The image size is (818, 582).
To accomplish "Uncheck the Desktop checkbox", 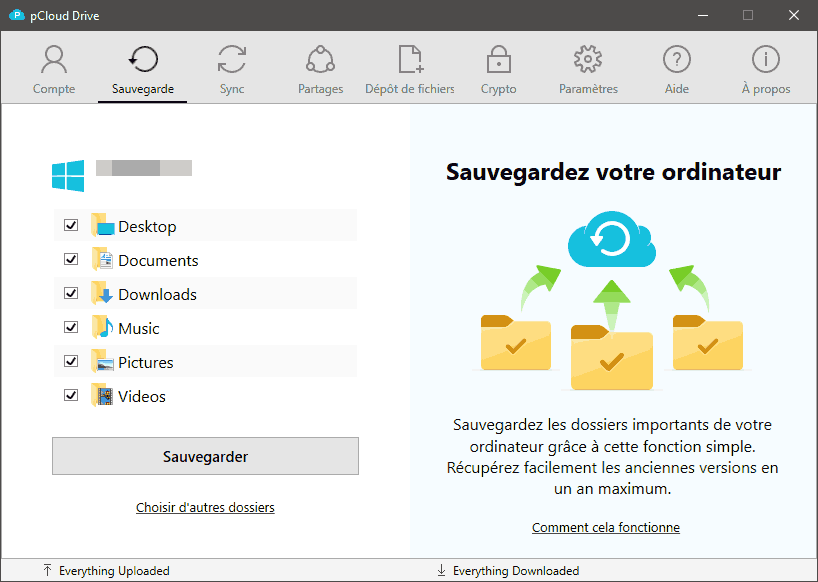I will click(71, 225).
